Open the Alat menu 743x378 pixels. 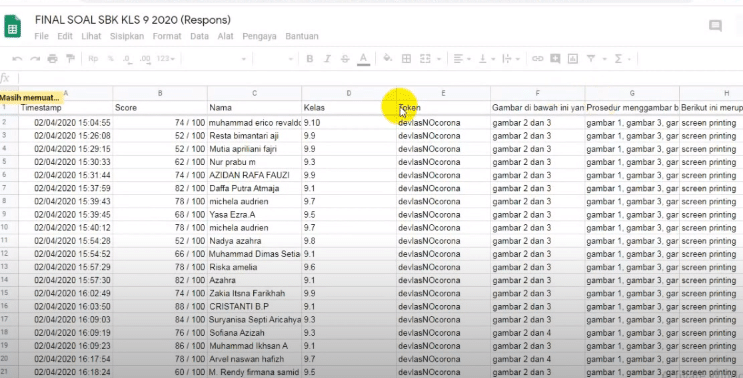[226, 36]
